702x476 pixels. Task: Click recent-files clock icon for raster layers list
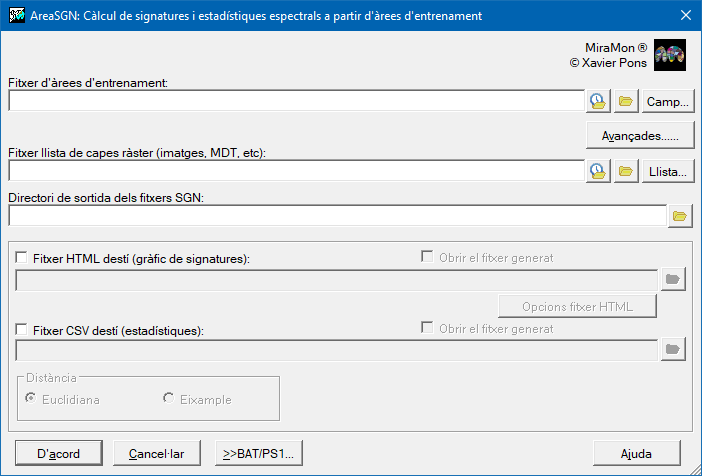coord(598,171)
